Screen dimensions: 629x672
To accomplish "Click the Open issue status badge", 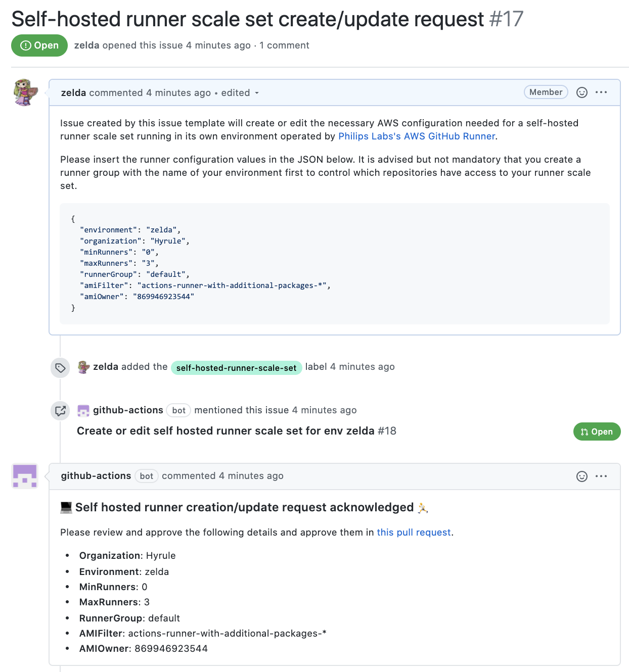I will (39, 45).
